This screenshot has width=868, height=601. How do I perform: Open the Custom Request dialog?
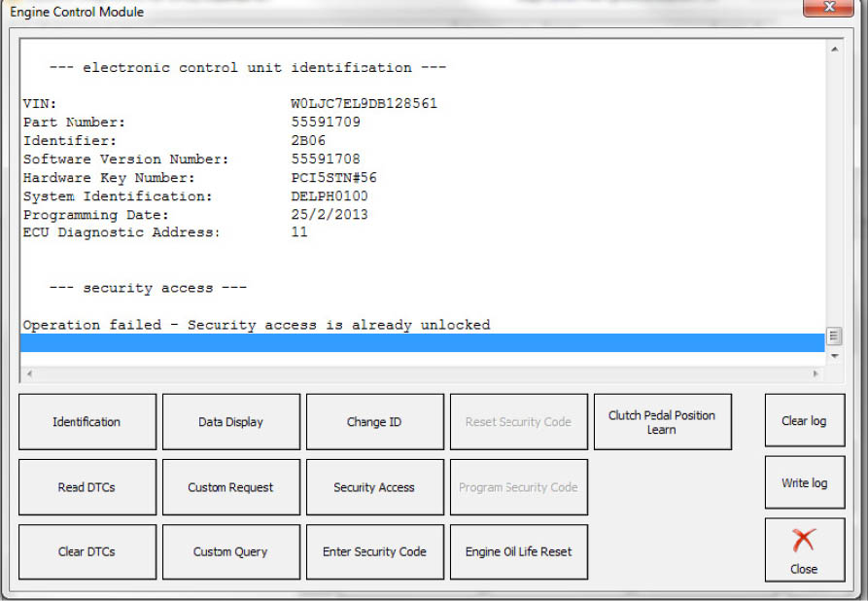pyautogui.click(x=230, y=487)
